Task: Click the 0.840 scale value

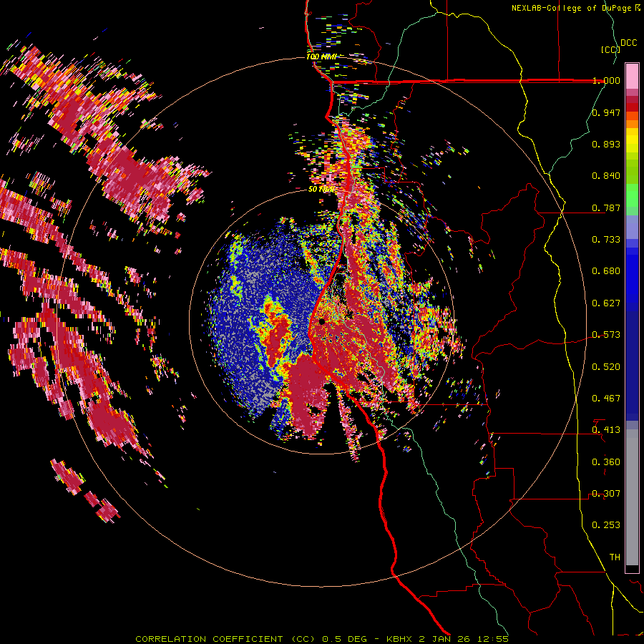Action: pos(606,176)
